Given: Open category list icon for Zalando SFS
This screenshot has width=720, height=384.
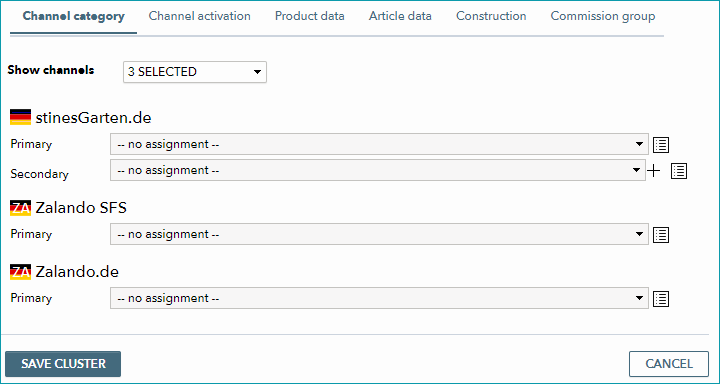Looking at the screenshot, I should pyautogui.click(x=661, y=235).
